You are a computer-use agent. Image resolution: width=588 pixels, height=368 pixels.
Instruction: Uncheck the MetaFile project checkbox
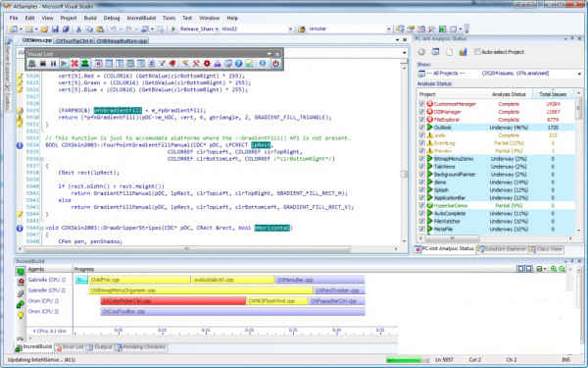[421, 229]
